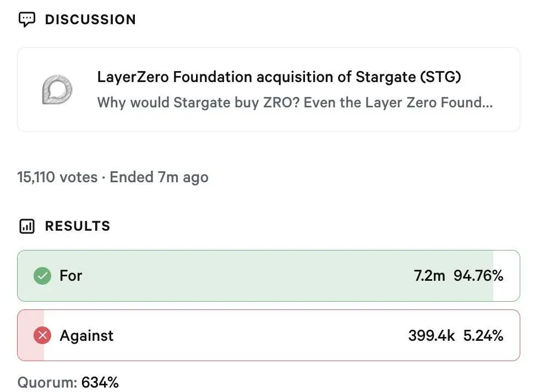
Task: Click the gray chat logo in discussion card
Action: 57,90
